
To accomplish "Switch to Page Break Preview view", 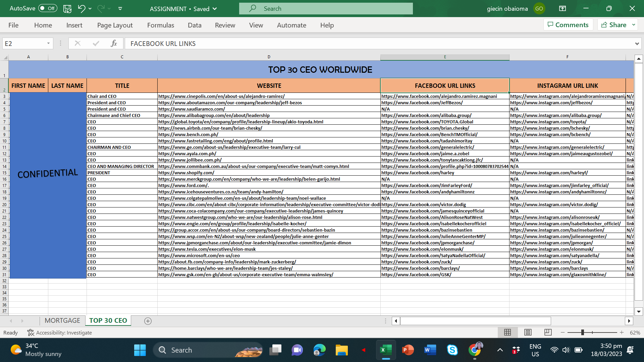I will coord(548,332).
